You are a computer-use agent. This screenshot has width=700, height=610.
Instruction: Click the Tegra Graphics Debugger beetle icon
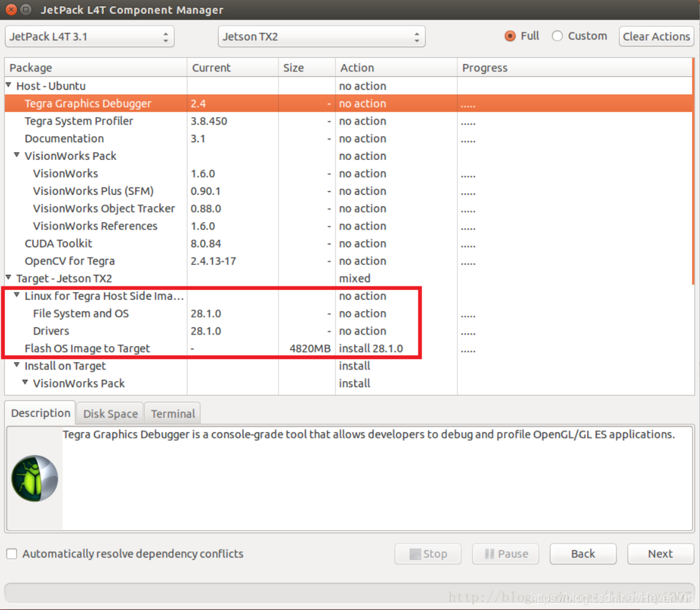34,478
